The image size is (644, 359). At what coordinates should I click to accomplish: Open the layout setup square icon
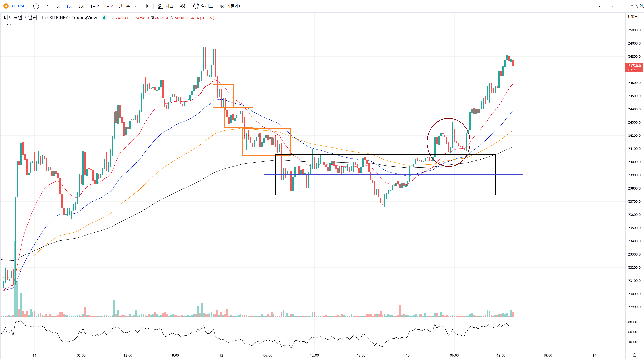pyautogui.click(x=624, y=6)
